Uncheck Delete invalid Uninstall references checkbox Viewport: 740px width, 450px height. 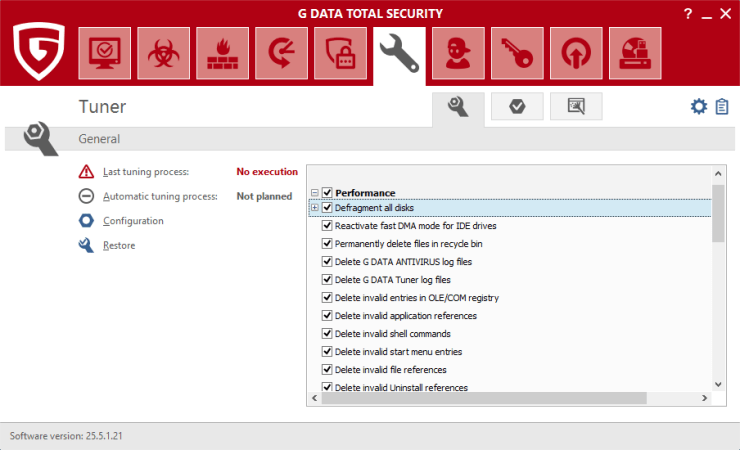(x=327, y=387)
